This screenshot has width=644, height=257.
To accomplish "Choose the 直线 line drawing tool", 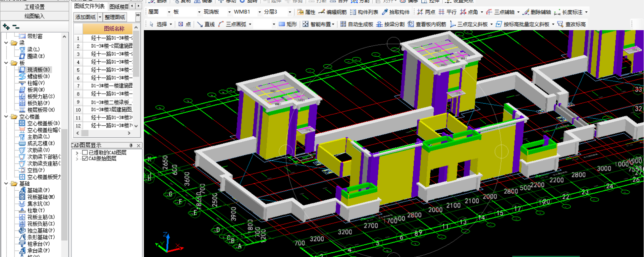I will (206, 24).
